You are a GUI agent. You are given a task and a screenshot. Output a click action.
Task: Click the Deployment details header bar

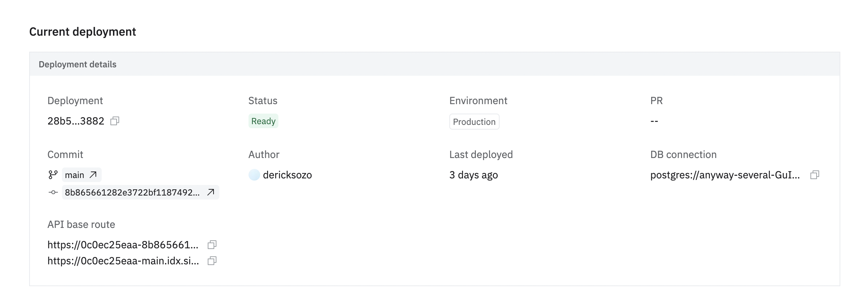pos(435,64)
